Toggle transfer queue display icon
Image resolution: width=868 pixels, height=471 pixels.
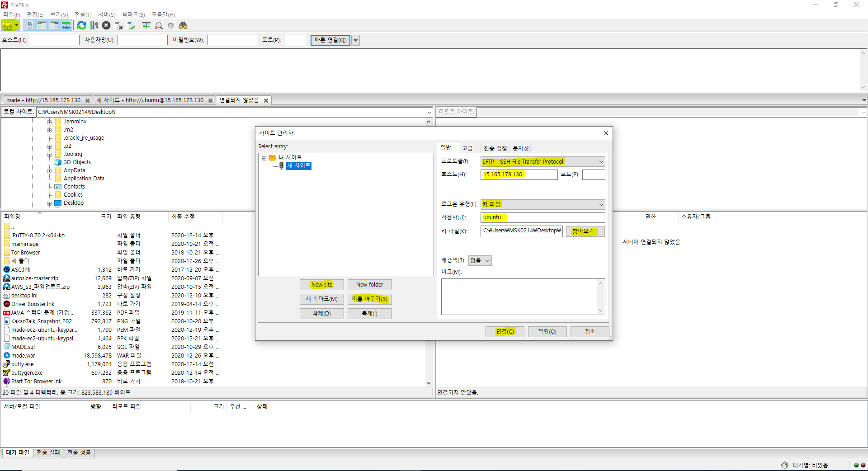[x=66, y=25]
